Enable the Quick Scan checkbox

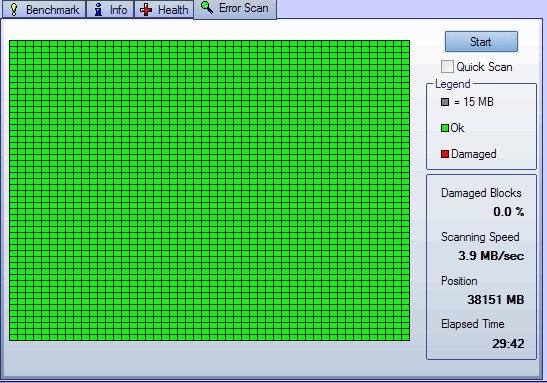click(x=447, y=67)
